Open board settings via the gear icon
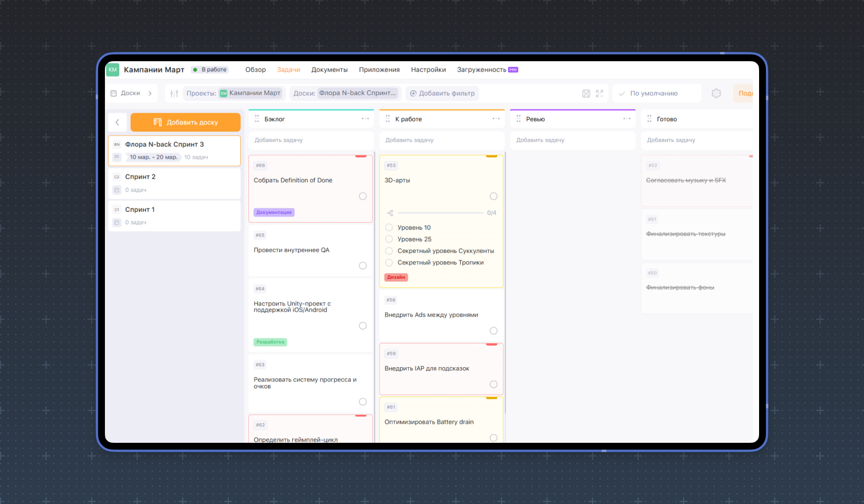Screen dimensions: 864x504 click(716, 94)
